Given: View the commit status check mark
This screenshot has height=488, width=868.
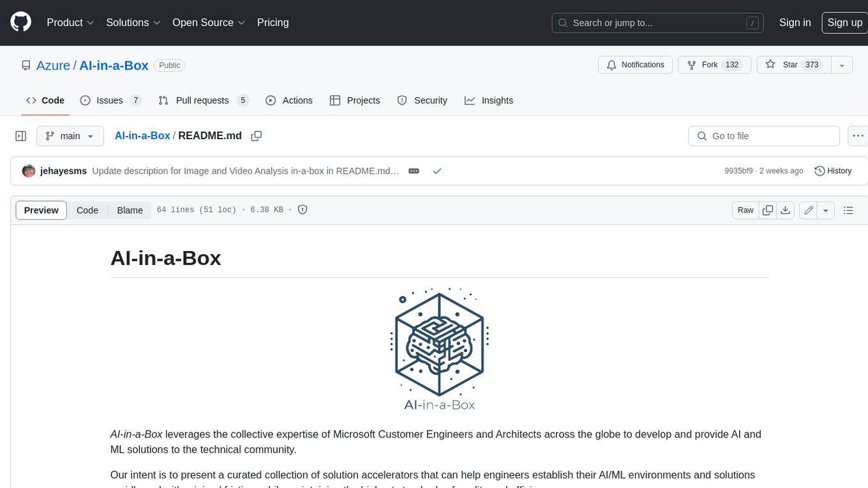Looking at the screenshot, I should (x=437, y=171).
